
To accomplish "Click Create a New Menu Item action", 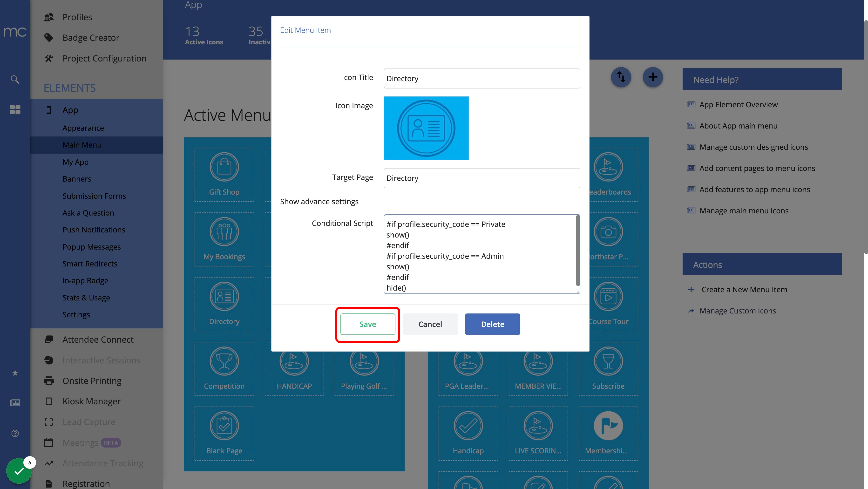I will (744, 290).
